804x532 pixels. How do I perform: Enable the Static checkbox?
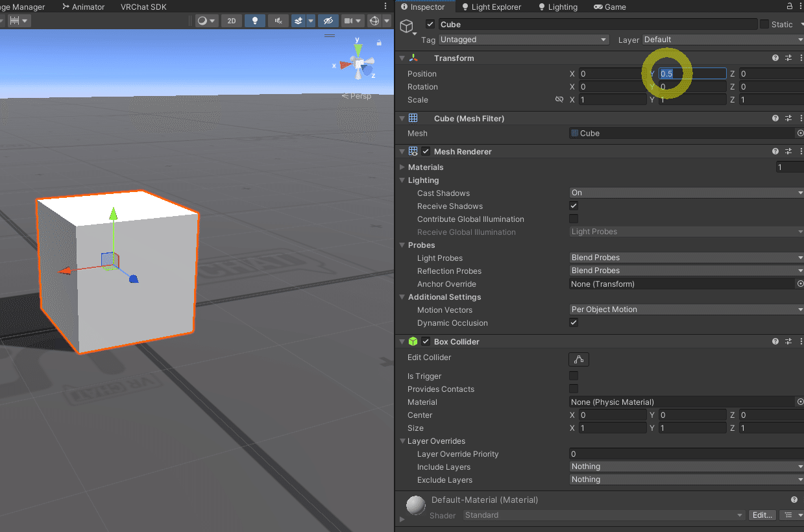(x=764, y=25)
